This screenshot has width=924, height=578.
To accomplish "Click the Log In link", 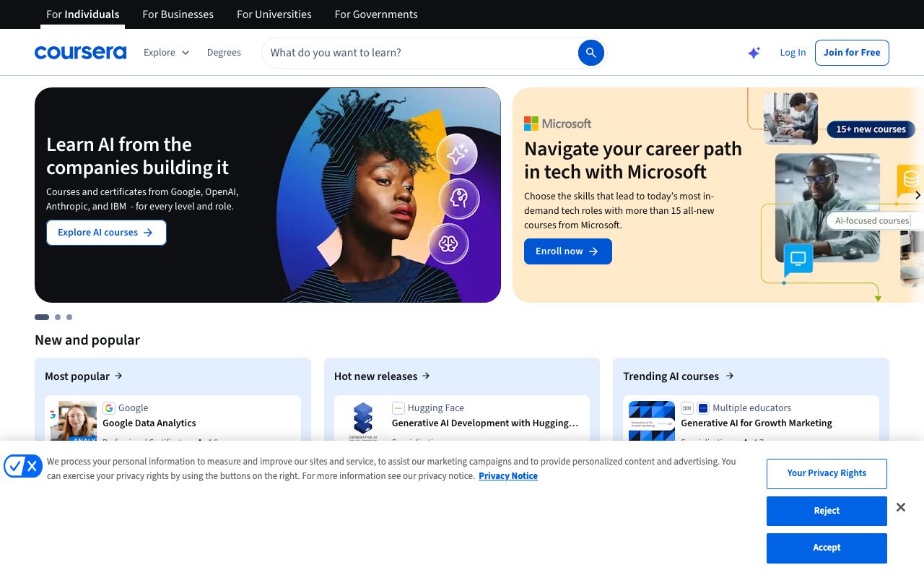I will point(793,53).
